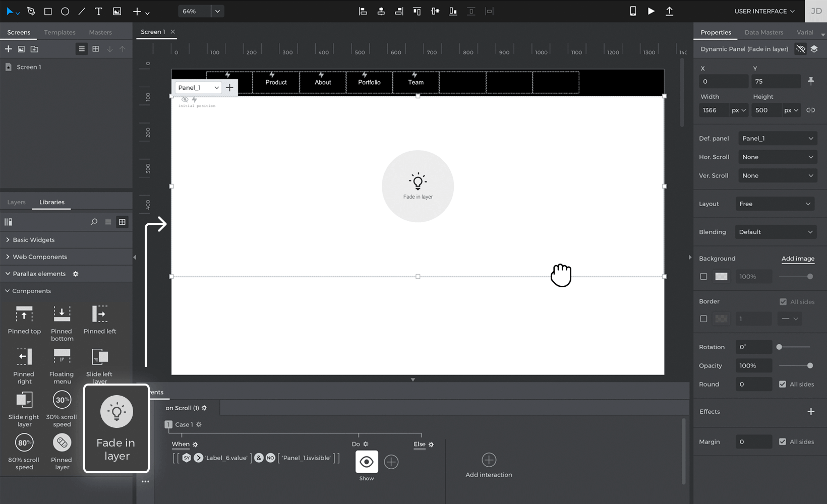
Task: Add another action after Show
Action: click(x=391, y=462)
